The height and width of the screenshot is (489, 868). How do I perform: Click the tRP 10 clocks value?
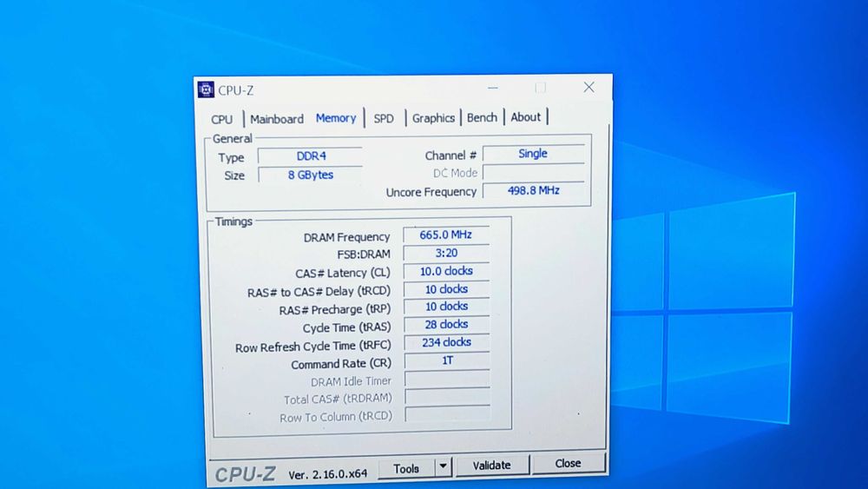[x=446, y=307]
